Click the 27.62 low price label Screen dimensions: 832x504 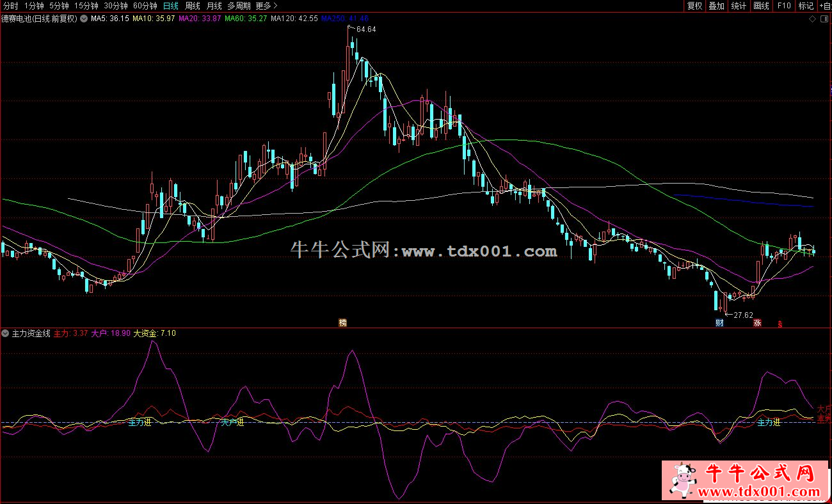pos(743,315)
